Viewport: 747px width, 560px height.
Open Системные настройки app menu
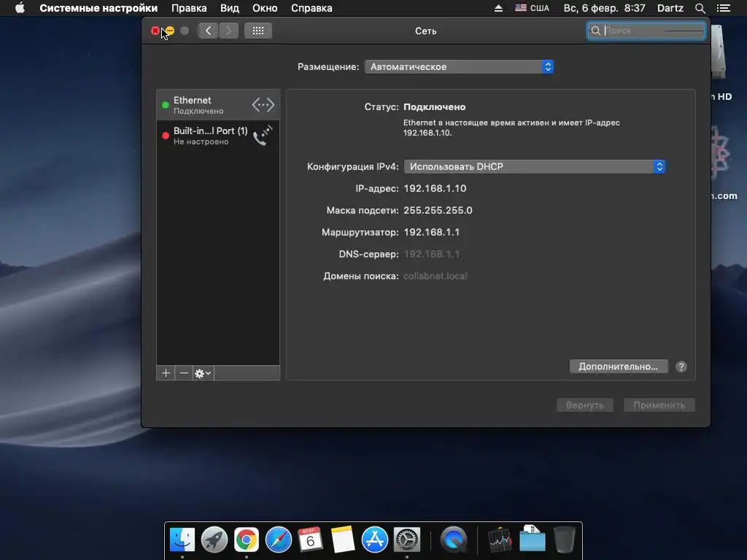[x=98, y=8]
